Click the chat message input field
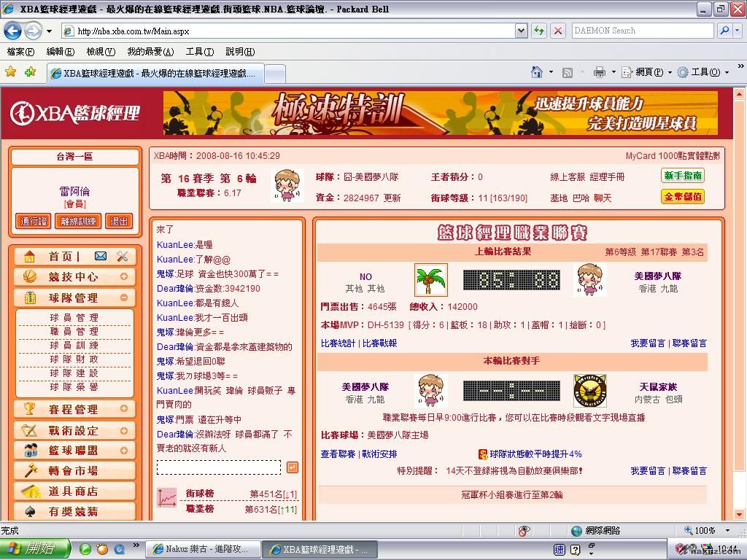This screenshot has height=560, width=747. coord(219,467)
